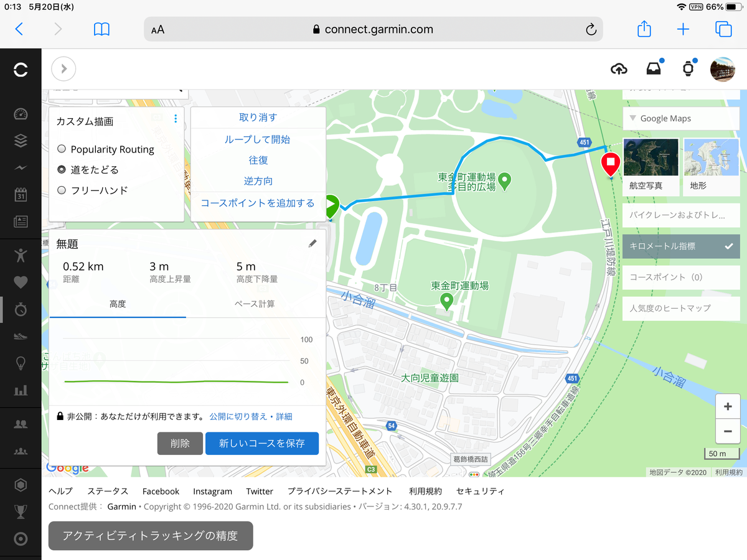Choose ループして開始 from the menu
Image resolution: width=747 pixels, height=560 pixels.
point(258,139)
